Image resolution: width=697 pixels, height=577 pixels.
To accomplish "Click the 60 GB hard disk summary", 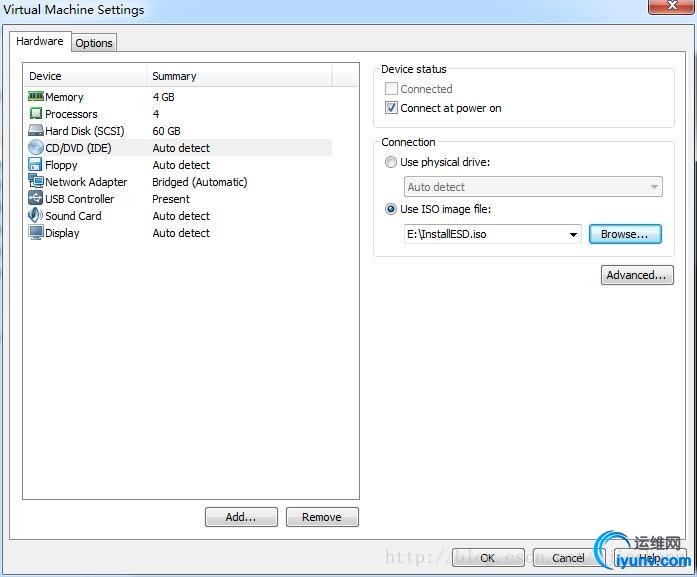I will (166, 131).
